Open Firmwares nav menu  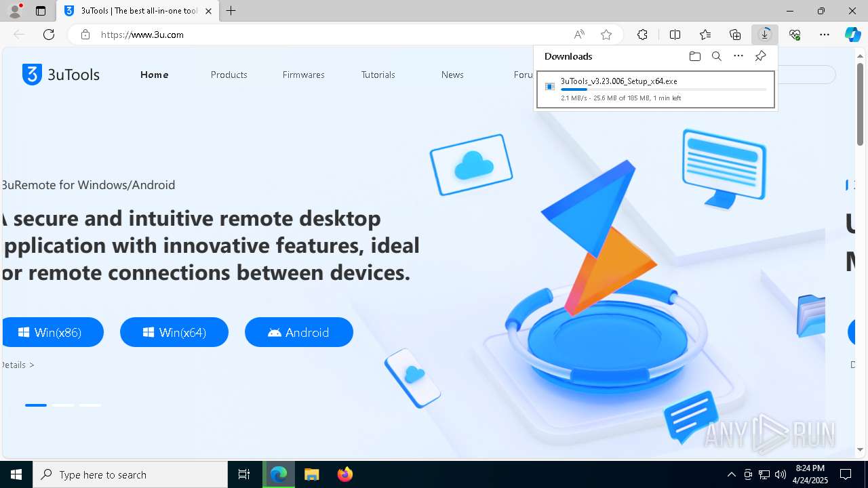coord(304,75)
